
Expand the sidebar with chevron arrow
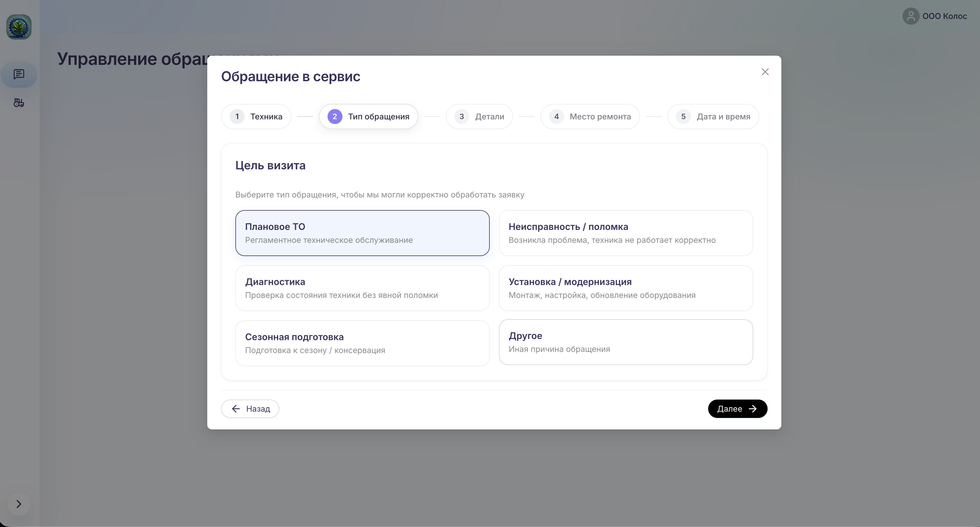(x=19, y=504)
